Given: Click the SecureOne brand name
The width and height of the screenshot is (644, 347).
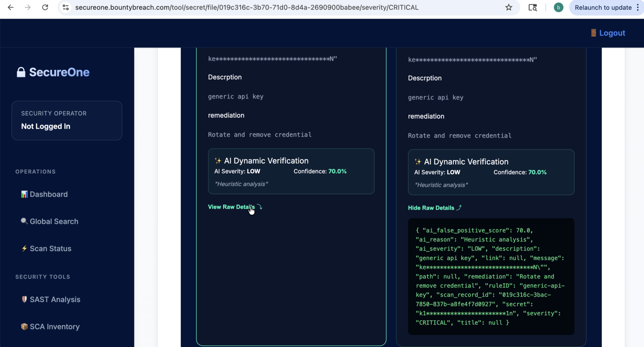Looking at the screenshot, I should click(x=59, y=72).
